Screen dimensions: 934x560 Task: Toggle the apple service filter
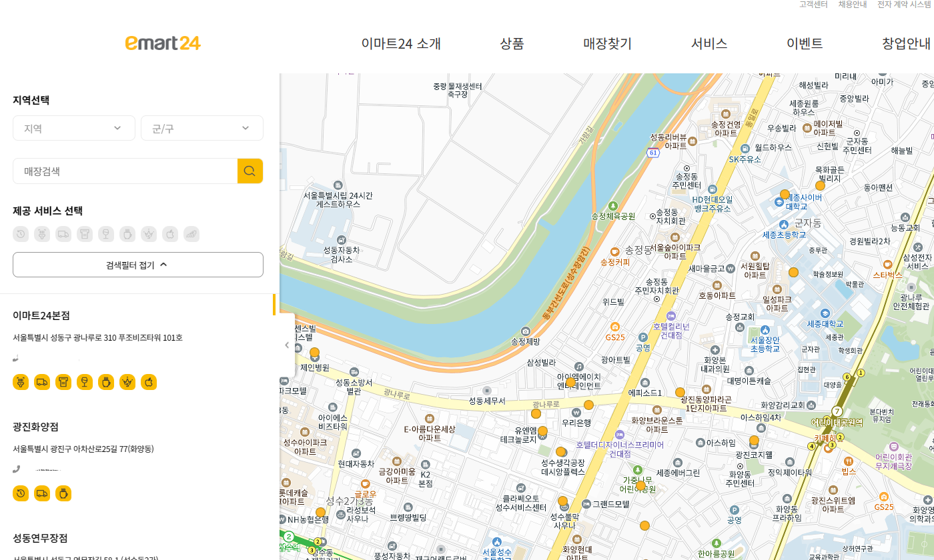(x=170, y=234)
